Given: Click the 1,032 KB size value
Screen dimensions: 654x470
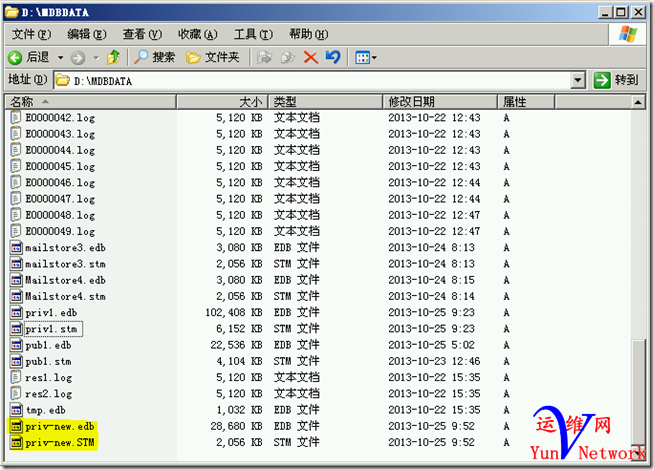Looking at the screenshot, I should click(x=239, y=410).
